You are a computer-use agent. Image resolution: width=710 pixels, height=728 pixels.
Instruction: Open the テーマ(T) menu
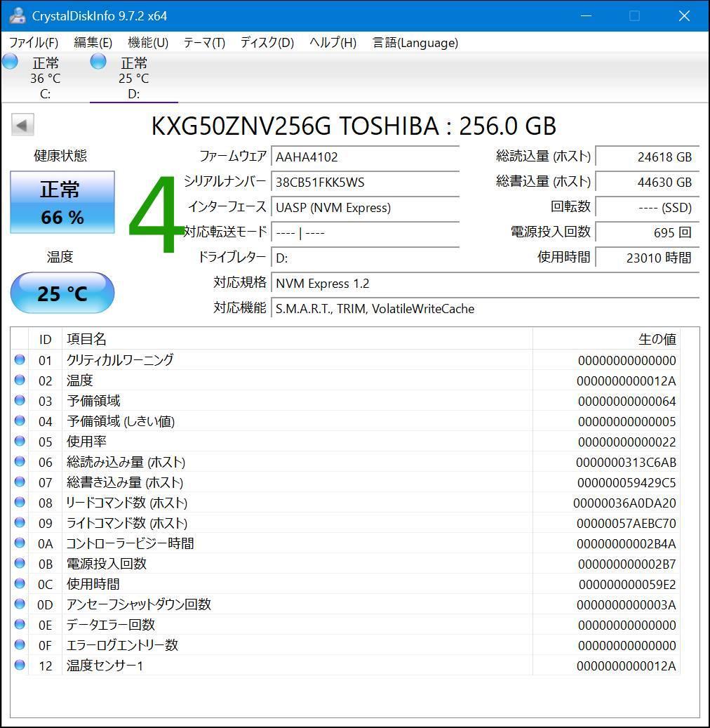pyautogui.click(x=203, y=43)
